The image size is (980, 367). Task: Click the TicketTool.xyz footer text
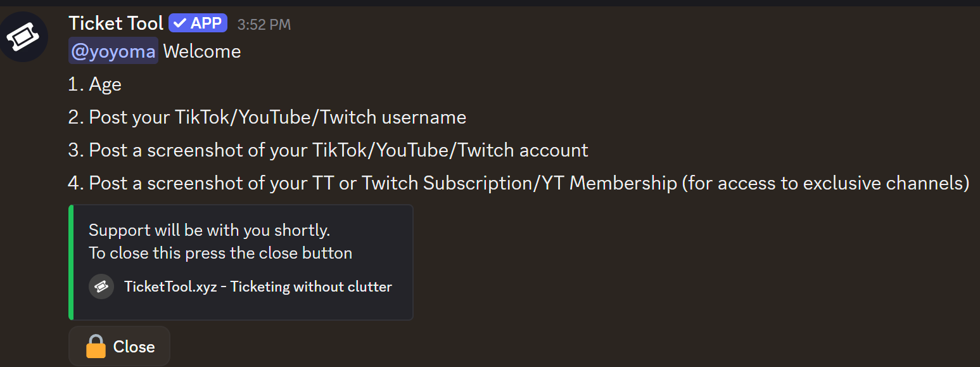[170, 287]
